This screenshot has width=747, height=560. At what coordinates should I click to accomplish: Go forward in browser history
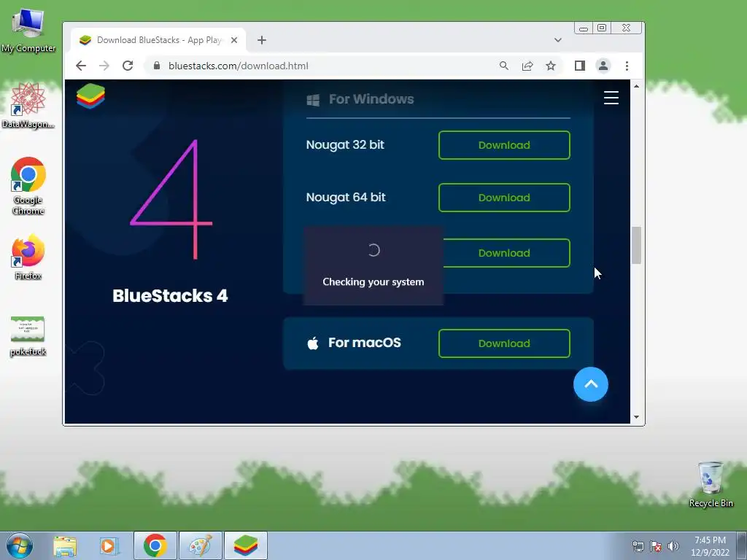(x=104, y=66)
